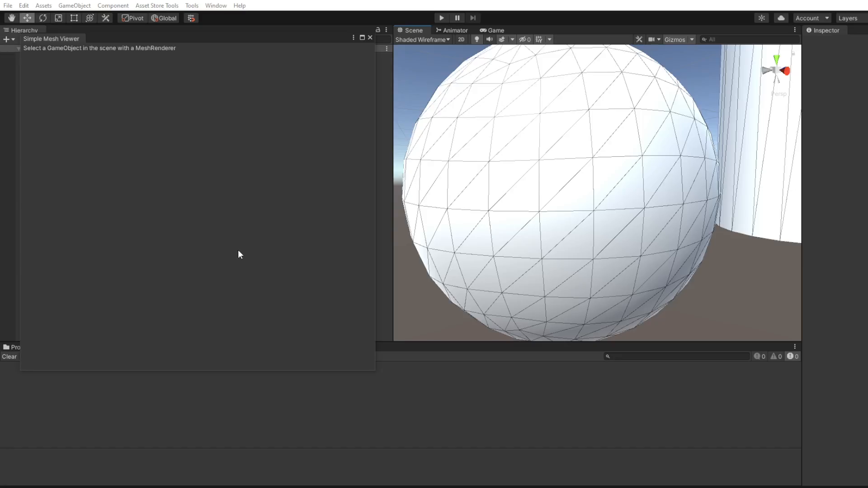Open the Hierarchy create (+) dropdown
Screen dimensions: 868x488
coord(9,39)
